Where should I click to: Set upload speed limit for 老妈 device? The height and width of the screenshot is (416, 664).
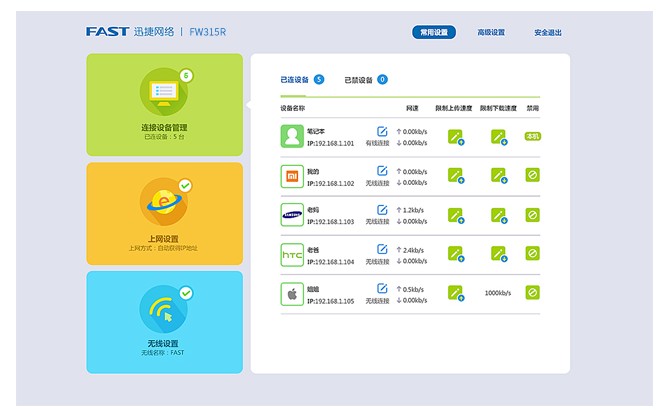[x=456, y=215]
